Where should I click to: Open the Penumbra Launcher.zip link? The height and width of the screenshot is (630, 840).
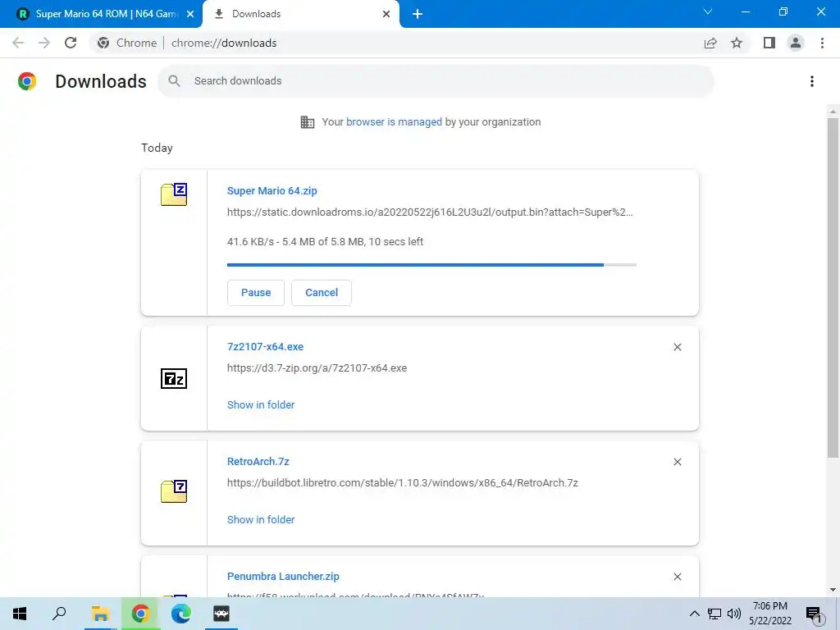click(283, 577)
